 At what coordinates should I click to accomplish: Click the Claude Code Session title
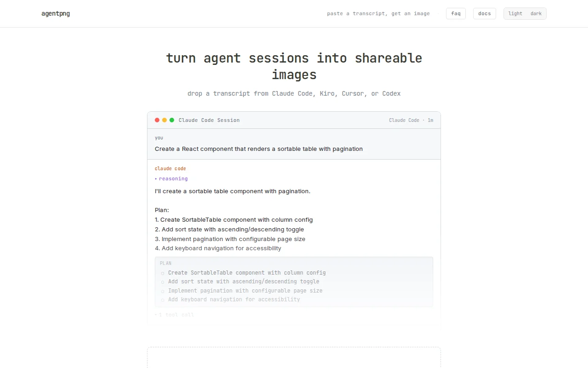[x=209, y=120]
